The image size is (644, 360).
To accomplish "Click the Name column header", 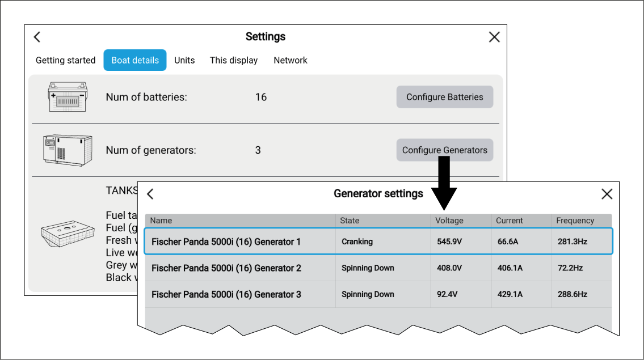I will point(161,221).
